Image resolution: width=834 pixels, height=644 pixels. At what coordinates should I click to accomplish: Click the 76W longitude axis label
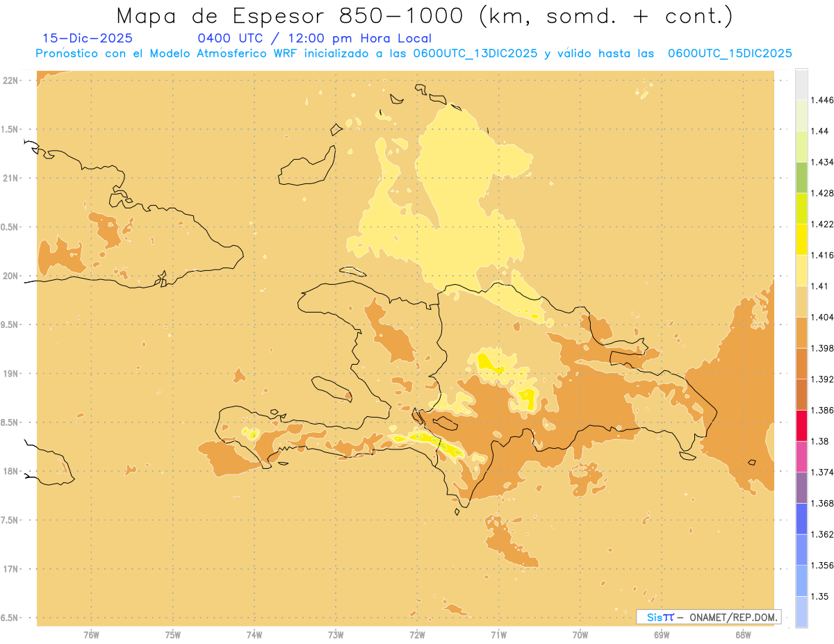91,635
